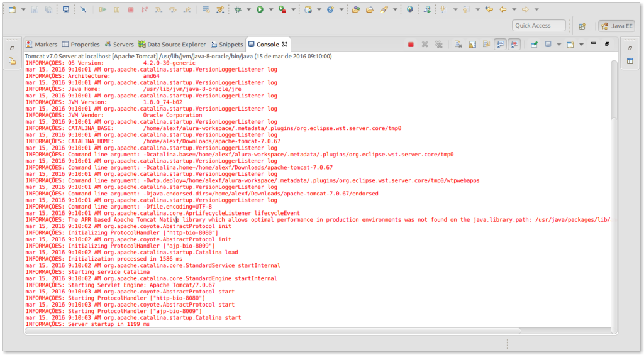This screenshot has width=644, height=355.
Task: Click the Run Last Tool icon
Action: click(x=282, y=9)
